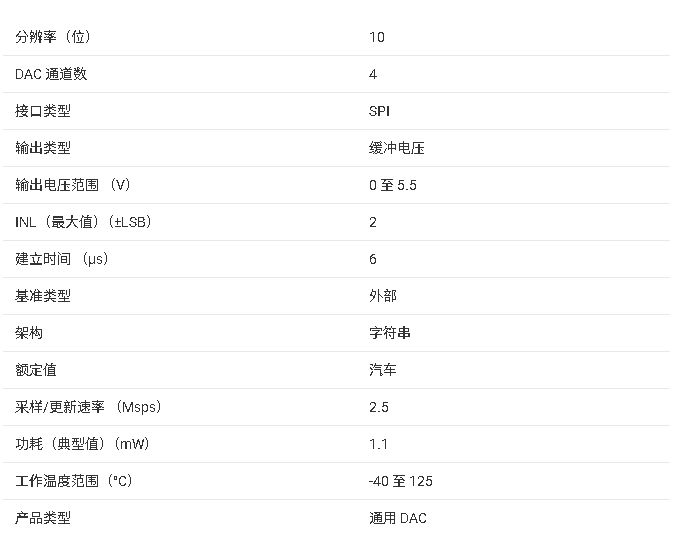The height and width of the screenshot is (536, 680).
Task: Click the 缓冲电压 output type value
Action: [x=397, y=148]
